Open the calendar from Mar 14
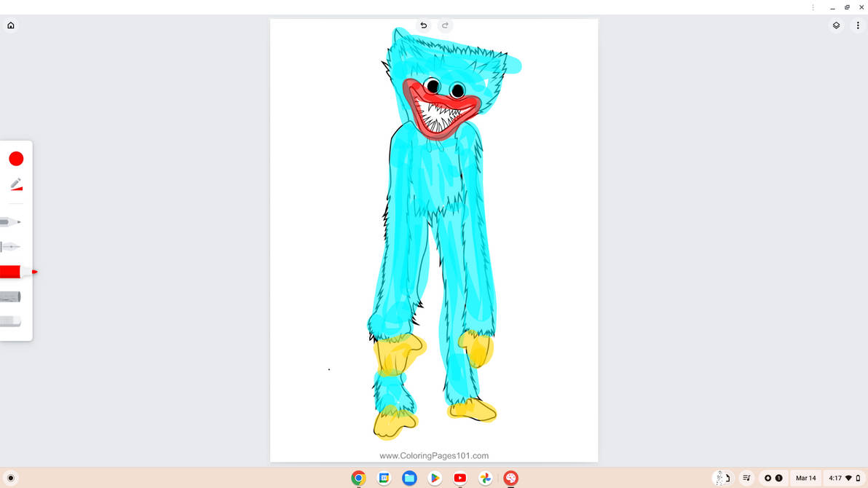The height and width of the screenshot is (488, 868). (805, 478)
